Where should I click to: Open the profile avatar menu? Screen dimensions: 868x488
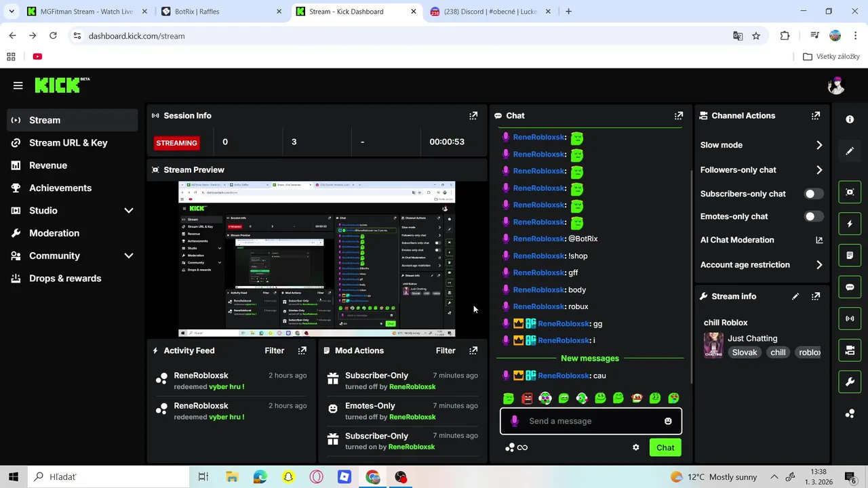coord(835,85)
